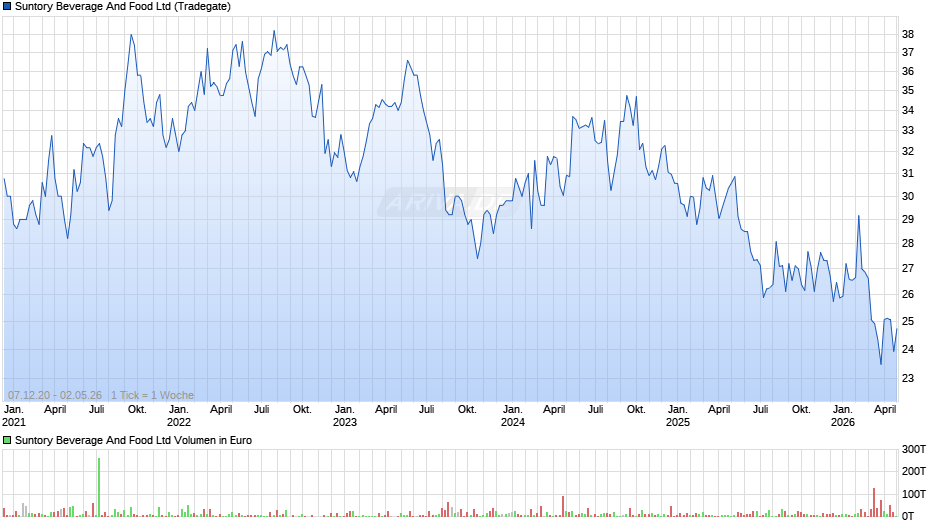Click volume axis label 100T

pos(914,494)
